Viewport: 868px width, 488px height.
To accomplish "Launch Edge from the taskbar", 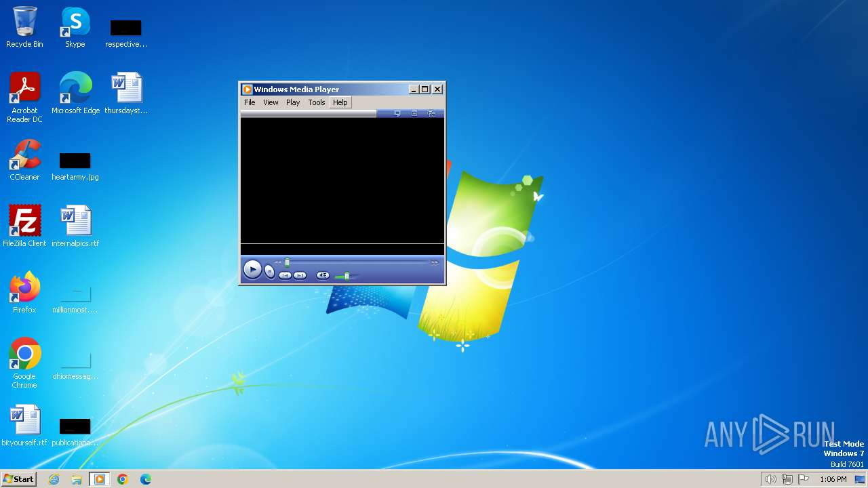I will pos(145,479).
